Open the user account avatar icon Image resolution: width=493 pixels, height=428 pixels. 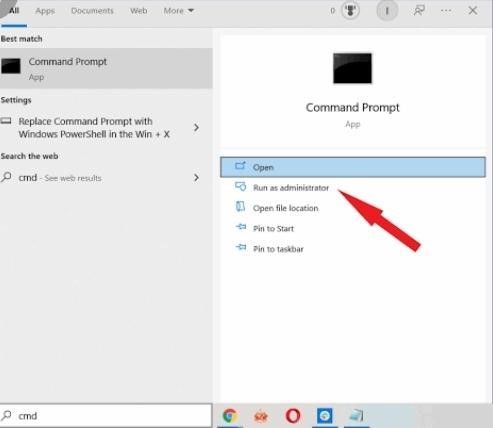[x=387, y=11]
